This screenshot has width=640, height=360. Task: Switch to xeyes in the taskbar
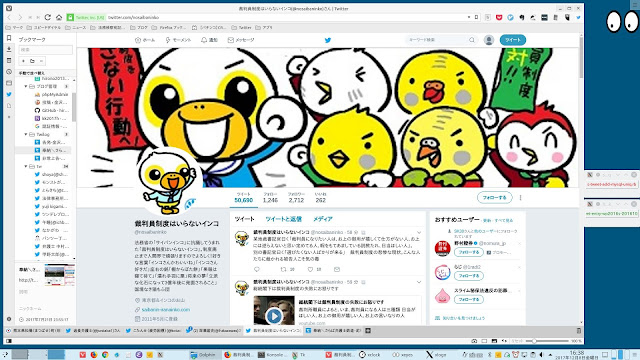(402, 355)
